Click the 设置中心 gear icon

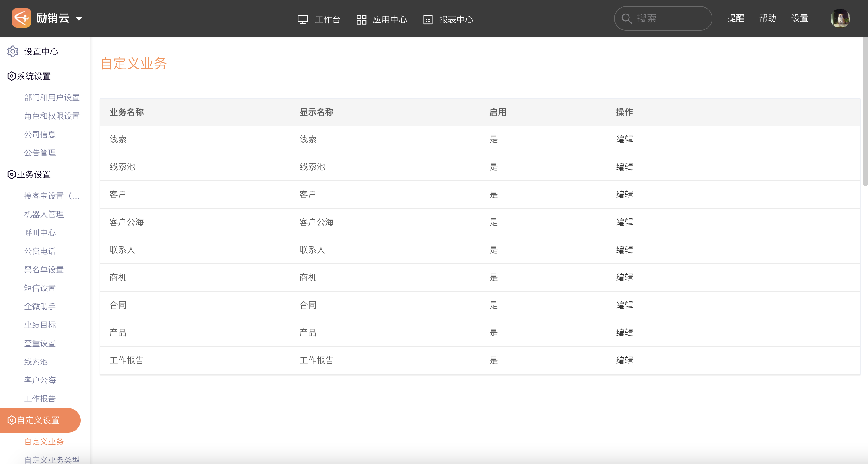[x=13, y=51]
